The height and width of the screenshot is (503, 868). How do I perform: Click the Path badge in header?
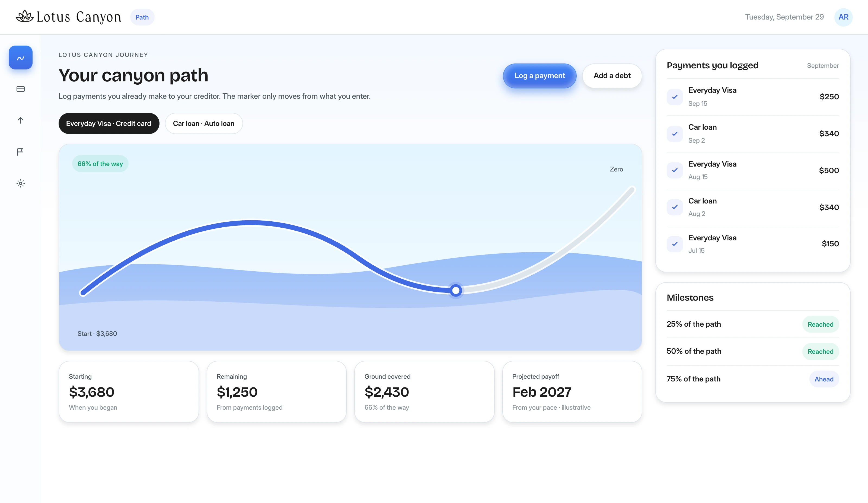coord(142,17)
